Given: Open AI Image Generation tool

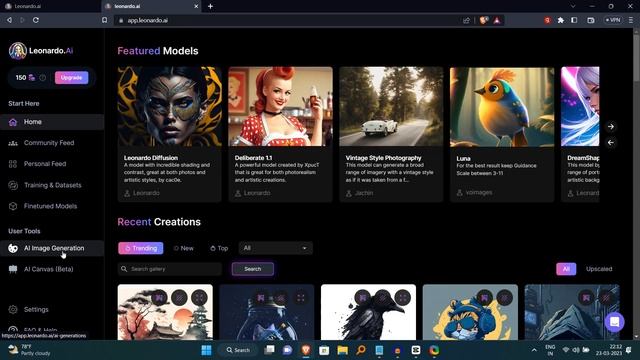Looking at the screenshot, I should 52,248.
